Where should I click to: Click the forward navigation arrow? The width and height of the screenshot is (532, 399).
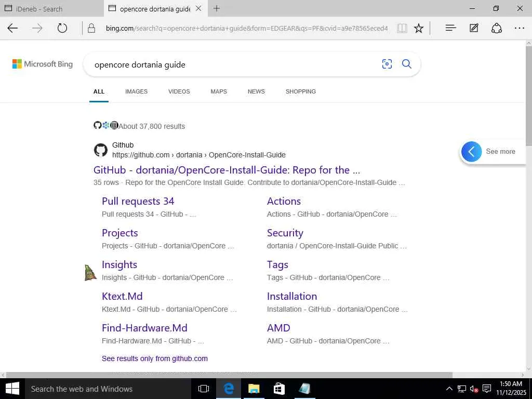tap(37, 28)
